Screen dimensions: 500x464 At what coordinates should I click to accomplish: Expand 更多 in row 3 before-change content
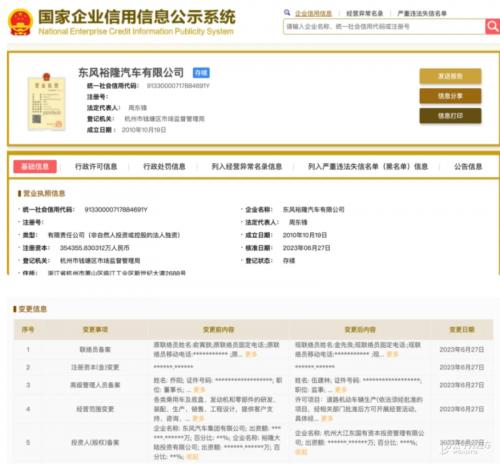point(199,389)
